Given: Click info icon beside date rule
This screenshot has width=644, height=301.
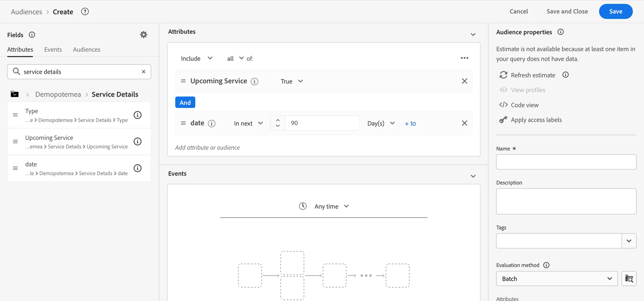Looking at the screenshot, I should [x=212, y=124].
